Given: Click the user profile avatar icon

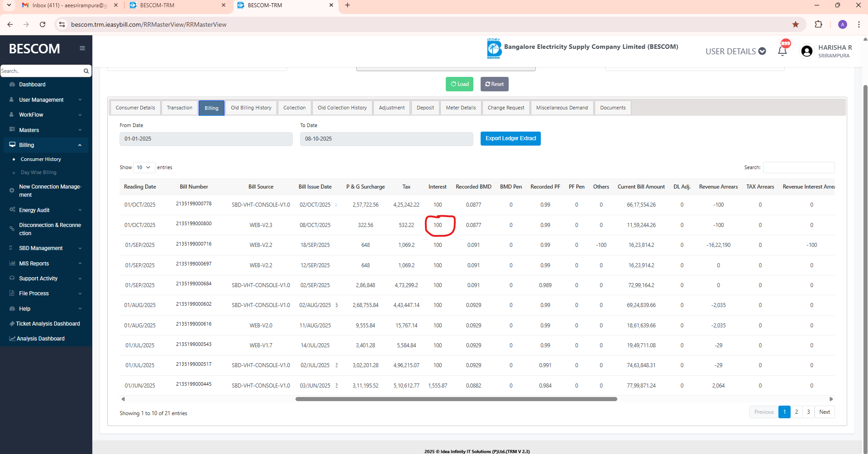Looking at the screenshot, I should point(806,51).
